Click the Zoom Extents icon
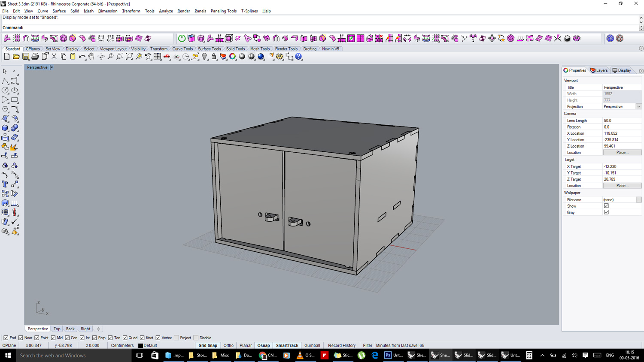The image size is (644, 362). pos(129,57)
